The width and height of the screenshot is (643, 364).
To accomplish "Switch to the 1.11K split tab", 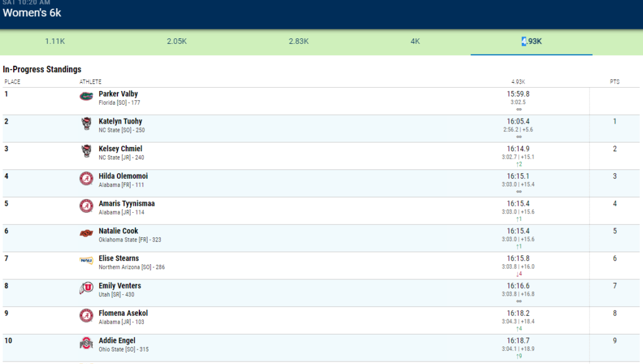I will coord(55,41).
